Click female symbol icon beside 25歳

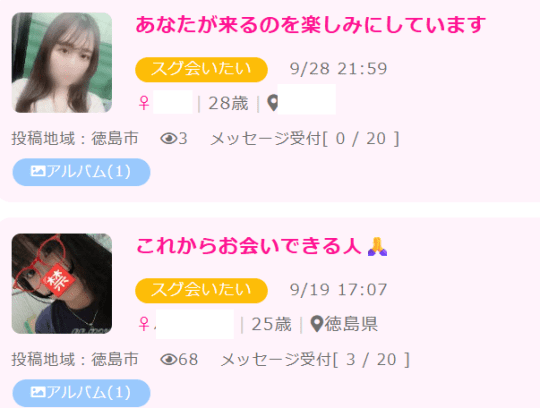[x=144, y=324]
